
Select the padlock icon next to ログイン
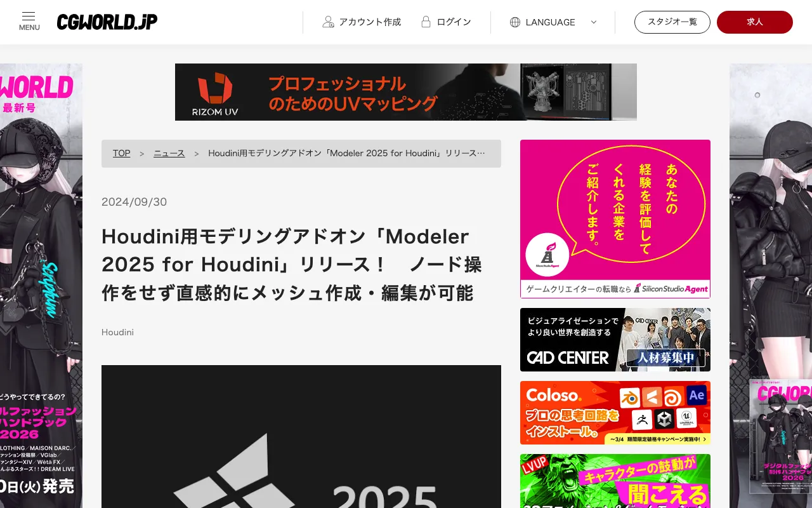point(426,22)
